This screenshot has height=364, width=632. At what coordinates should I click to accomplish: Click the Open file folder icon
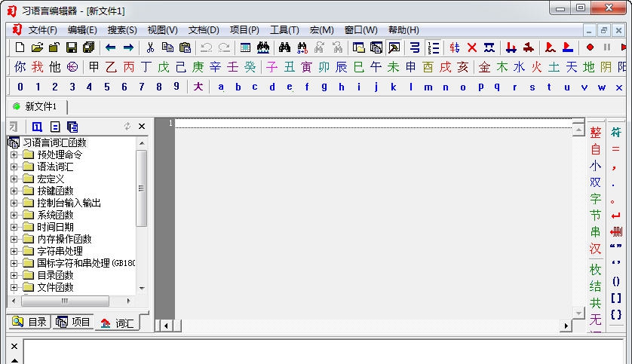37,47
